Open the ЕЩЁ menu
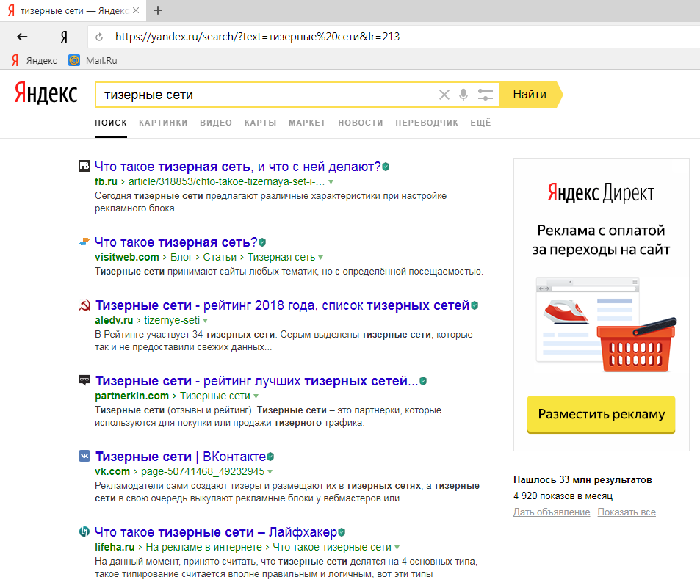 [480, 123]
